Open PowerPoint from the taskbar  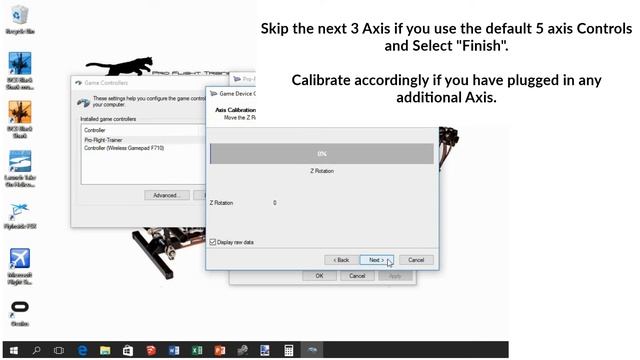220,350
